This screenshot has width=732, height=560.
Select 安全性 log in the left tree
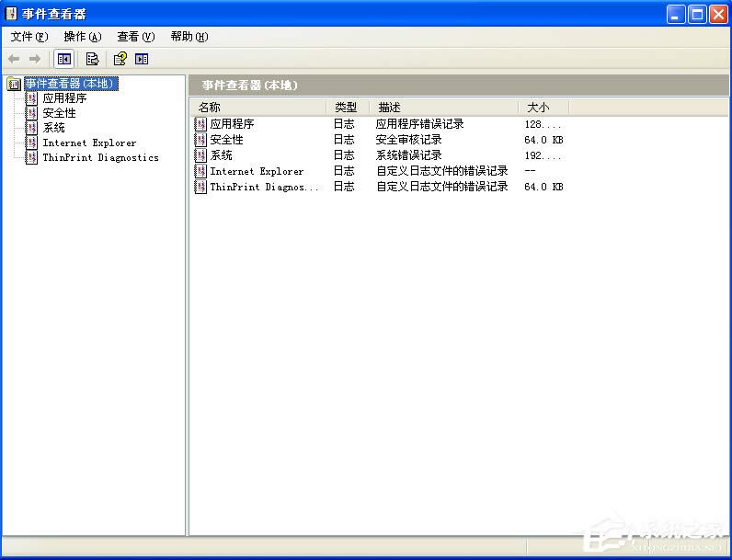click(59, 113)
